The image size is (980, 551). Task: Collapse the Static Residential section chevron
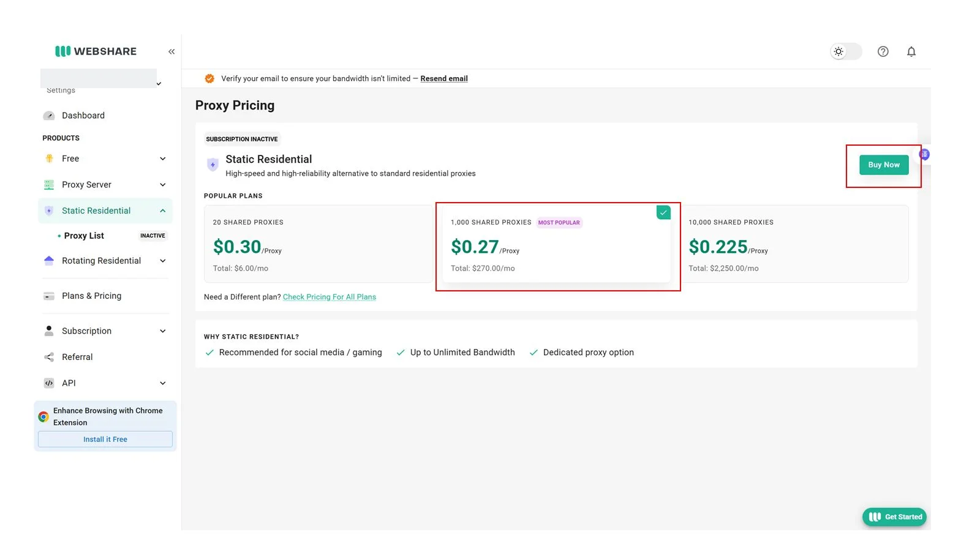163,211
